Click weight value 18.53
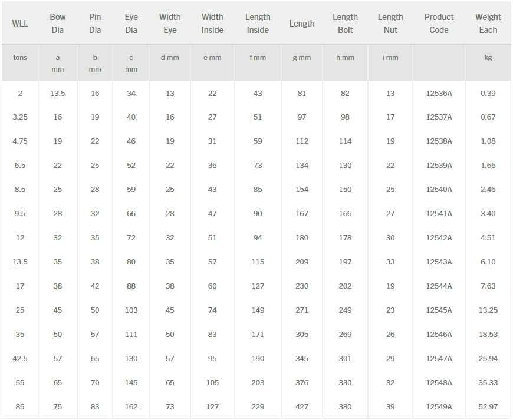The image size is (513, 420). click(x=488, y=335)
